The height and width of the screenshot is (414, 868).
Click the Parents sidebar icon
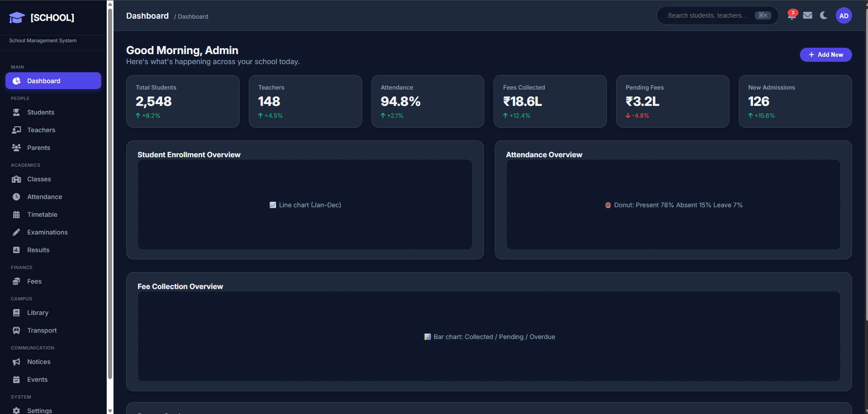[16, 148]
